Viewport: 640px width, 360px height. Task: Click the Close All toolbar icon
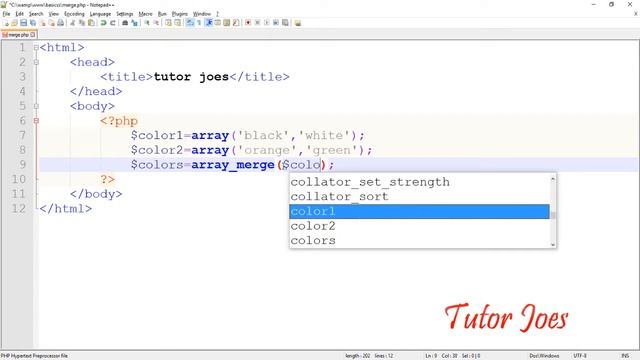(x=51, y=23)
